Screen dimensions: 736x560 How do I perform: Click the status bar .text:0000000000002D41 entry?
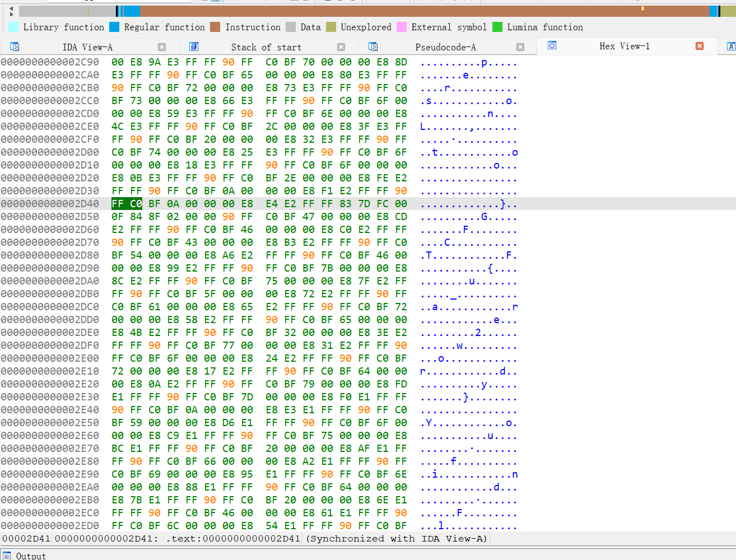click(233, 539)
